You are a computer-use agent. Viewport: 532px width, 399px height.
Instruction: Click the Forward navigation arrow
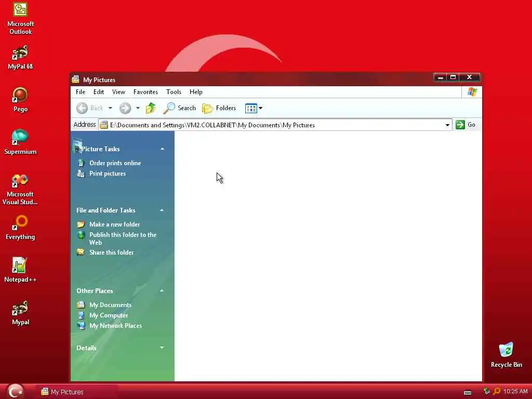(x=125, y=108)
